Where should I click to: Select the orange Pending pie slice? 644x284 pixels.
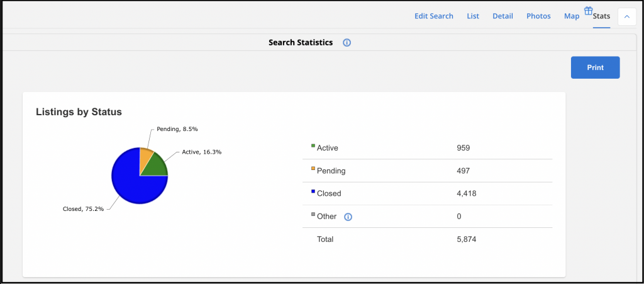[x=146, y=156]
